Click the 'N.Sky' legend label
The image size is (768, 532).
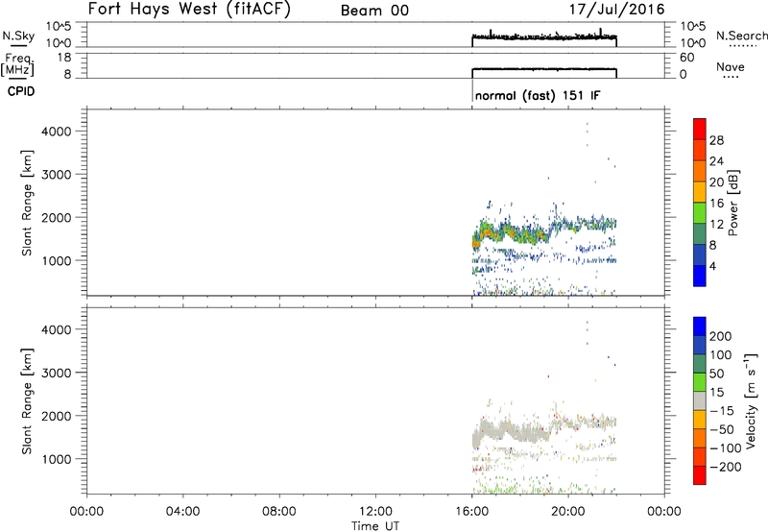pyautogui.click(x=18, y=36)
